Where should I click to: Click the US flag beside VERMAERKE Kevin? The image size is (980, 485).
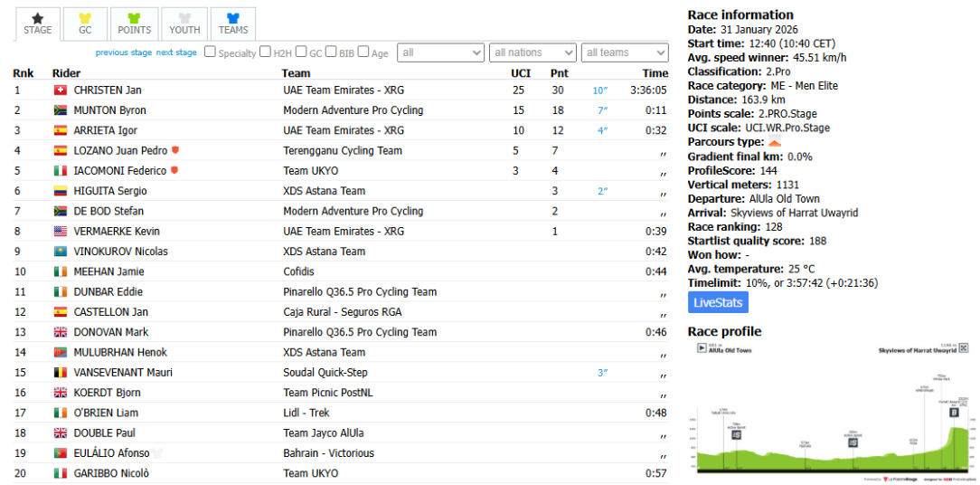pos(61,232)
